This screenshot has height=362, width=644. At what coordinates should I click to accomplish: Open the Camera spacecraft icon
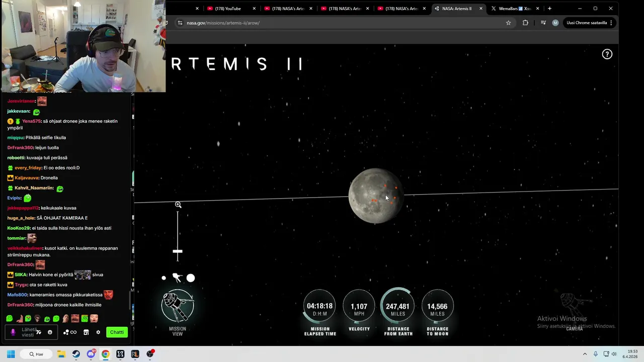(x=574, y=306)
